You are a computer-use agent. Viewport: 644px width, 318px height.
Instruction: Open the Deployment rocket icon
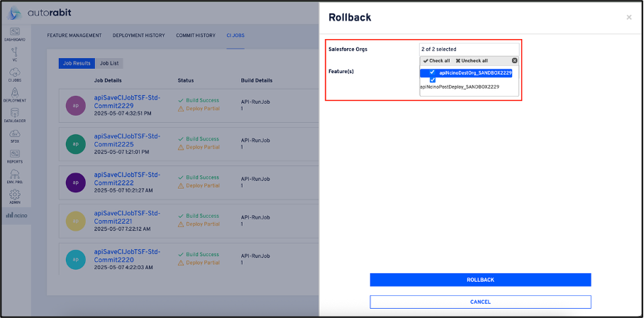point(14,95)
